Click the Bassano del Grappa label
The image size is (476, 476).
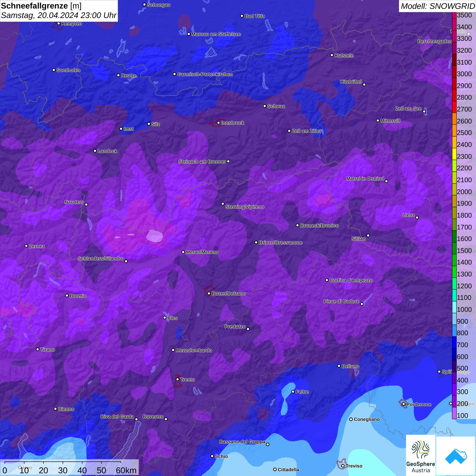click(242, 442)
